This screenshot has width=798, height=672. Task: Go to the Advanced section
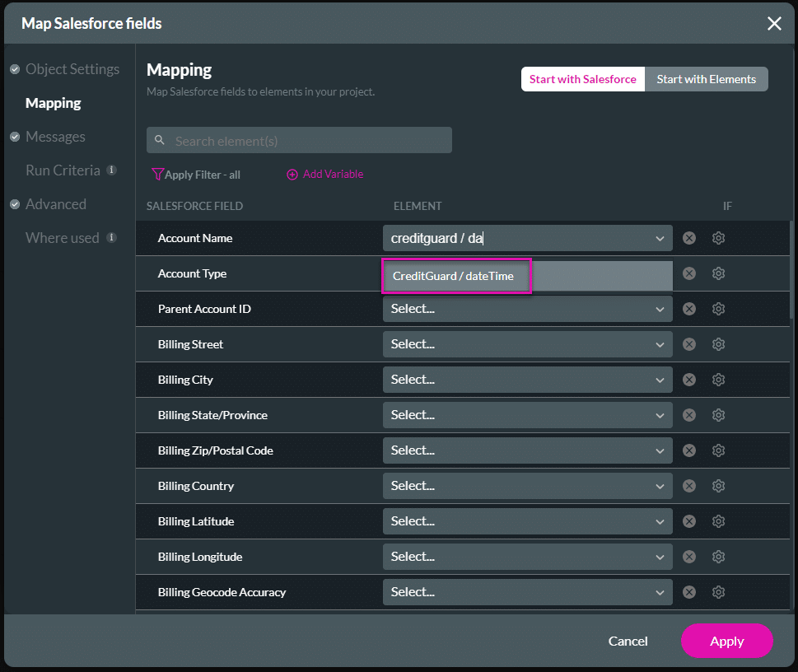coord(56,204)
